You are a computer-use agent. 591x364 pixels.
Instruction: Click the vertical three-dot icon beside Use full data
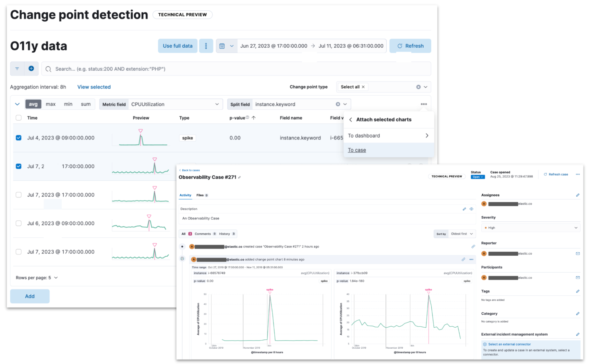(x=206, y=46)
